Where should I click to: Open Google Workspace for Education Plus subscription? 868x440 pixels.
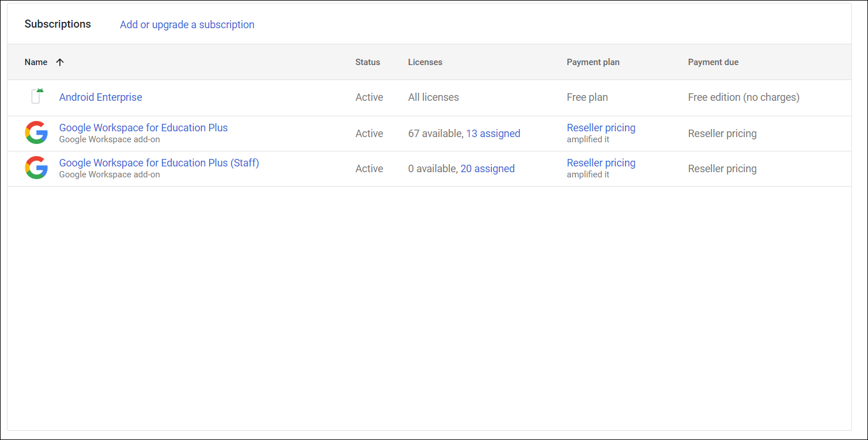[143, 128]
